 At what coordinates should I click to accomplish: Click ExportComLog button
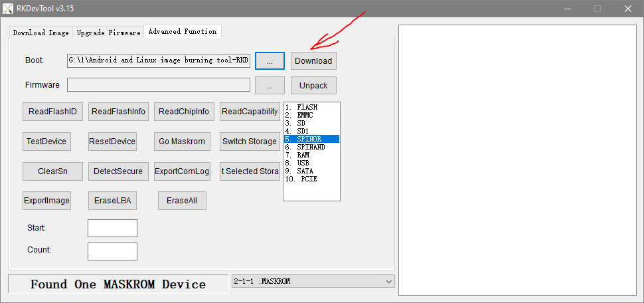(182, 171)
